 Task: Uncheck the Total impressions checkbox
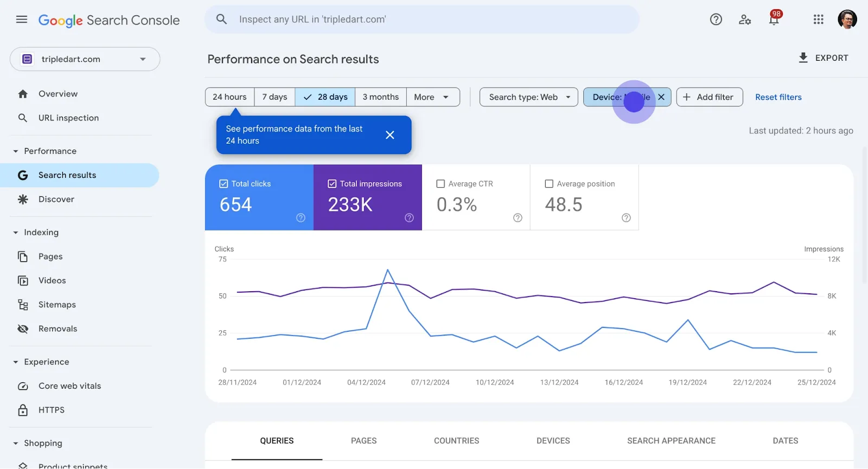click(332, 184)
